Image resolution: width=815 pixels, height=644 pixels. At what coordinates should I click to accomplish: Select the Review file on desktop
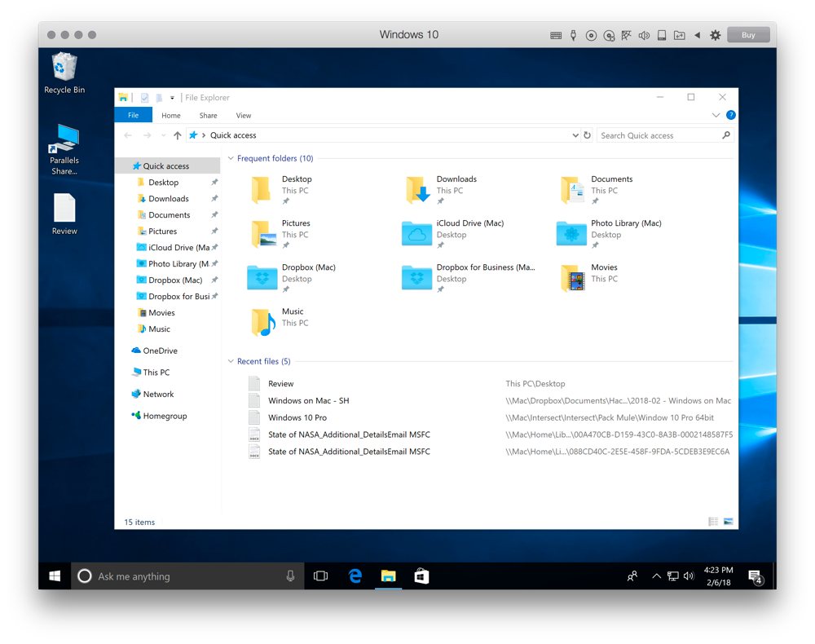coord(64,214)
